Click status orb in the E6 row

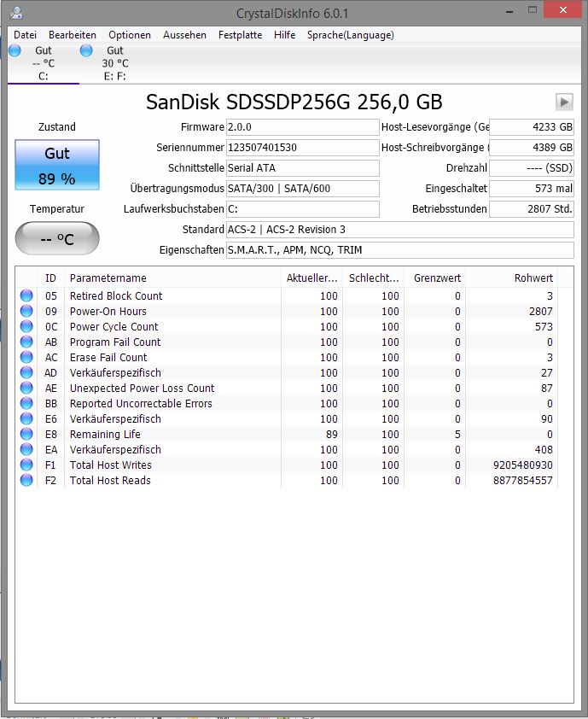(26, 418)
